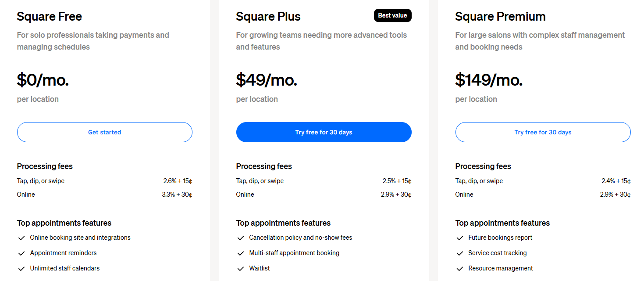This screenshot has width=644, height=281.
Task: Click Square Free's online rate 3.3% + 30¢
Action: (177, 195)
